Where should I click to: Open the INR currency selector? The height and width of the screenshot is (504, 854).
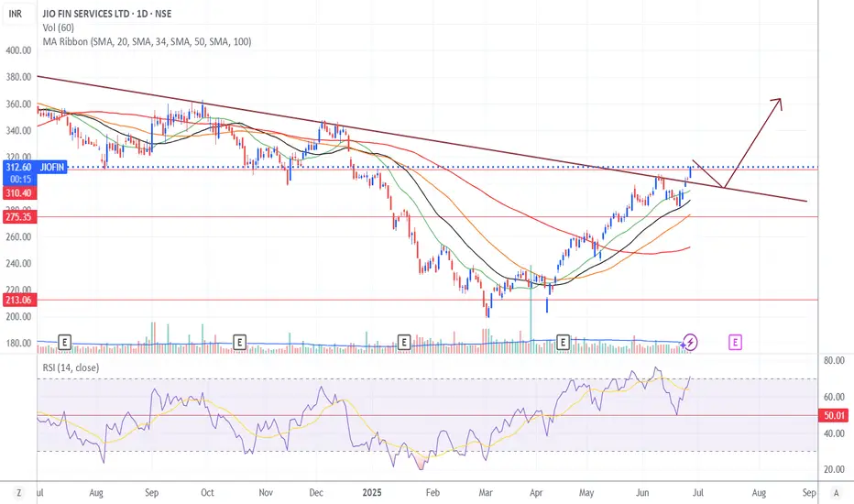[16, 14]
